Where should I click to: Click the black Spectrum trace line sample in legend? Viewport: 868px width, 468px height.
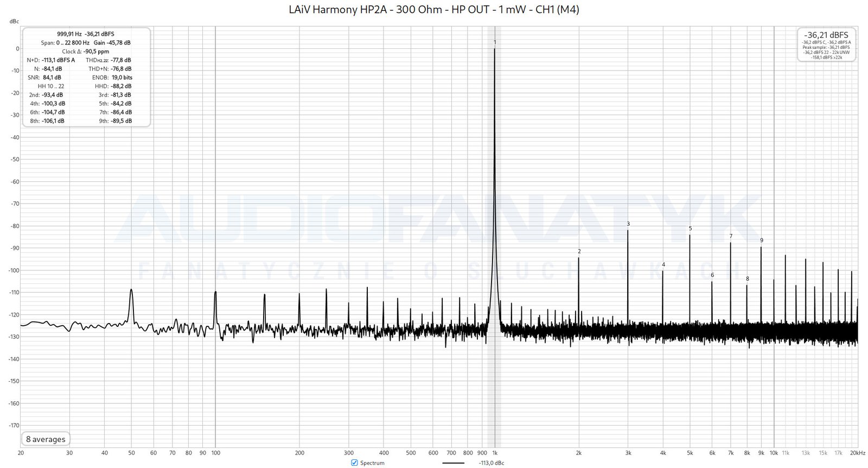[x=453, y=463]
